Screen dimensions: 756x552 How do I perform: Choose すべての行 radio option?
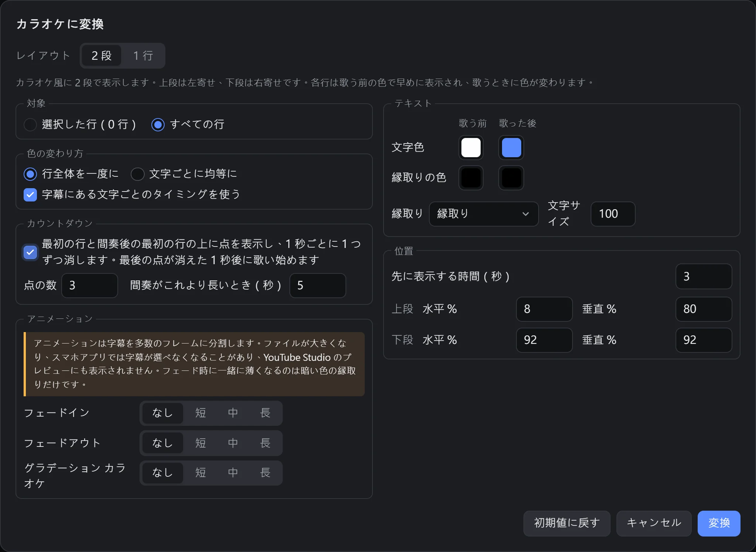(158, 125)
